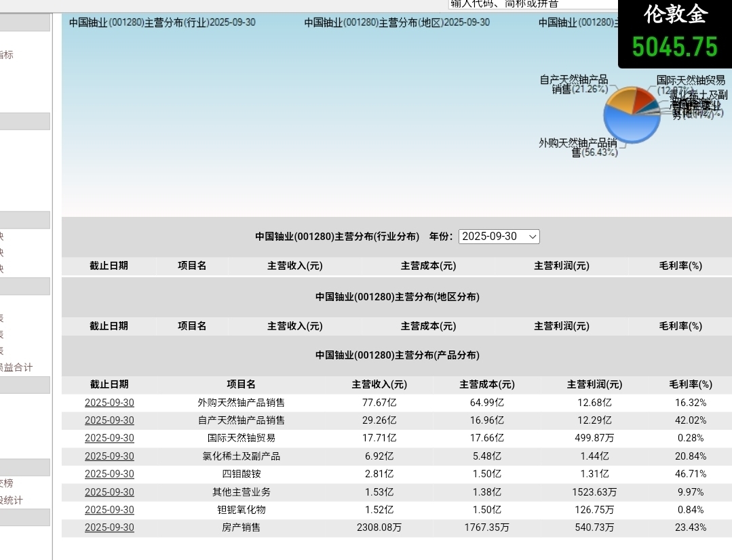Open the year dropdown showing 2025-09-30
This screenshot has height=560, width=732.
(499, 237)
